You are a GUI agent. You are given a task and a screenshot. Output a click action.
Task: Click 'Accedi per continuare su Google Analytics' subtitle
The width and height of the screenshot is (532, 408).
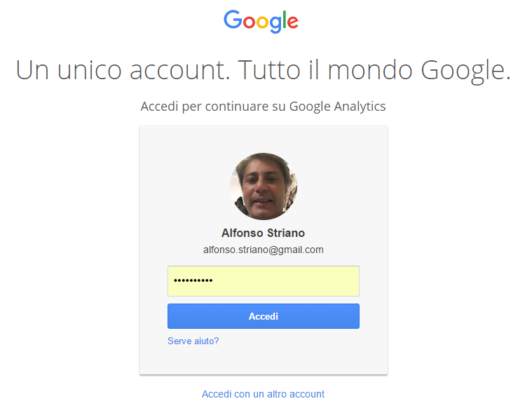[264, 107]
